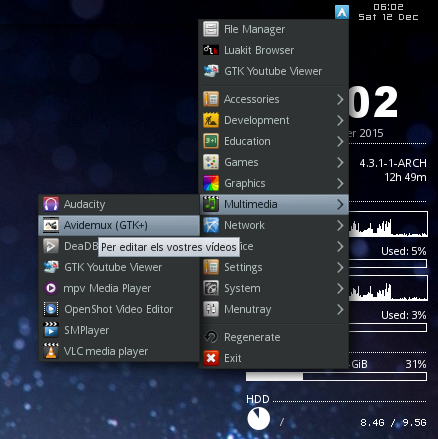Screen dimensions: 438x439
Task: Click the Luakit Browser icon
Action: [x=211, y=50]
